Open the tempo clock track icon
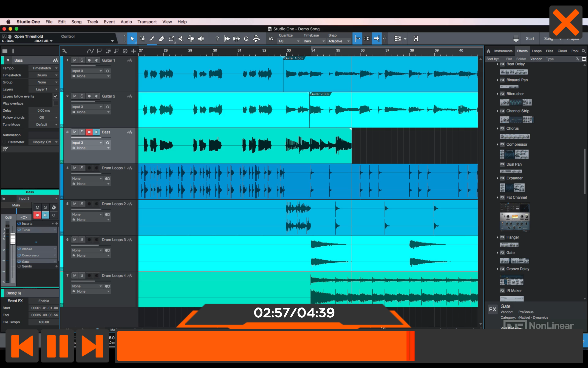The image size is (588, 368). point(125,51)
